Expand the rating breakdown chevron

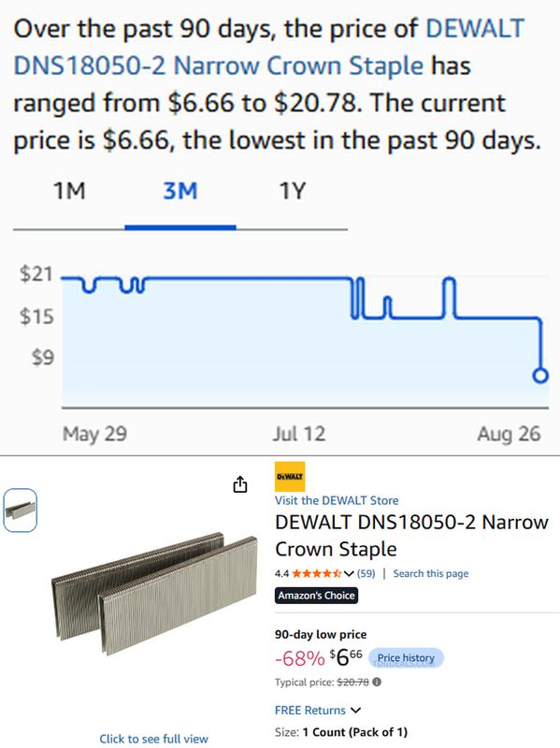(x=349, y=573)
